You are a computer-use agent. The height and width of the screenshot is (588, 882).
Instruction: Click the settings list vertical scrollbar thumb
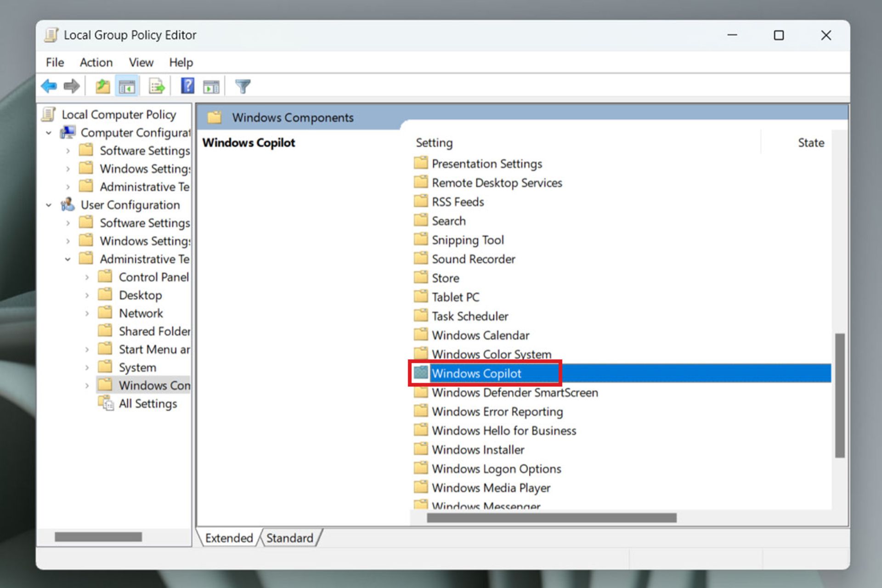(x=840, y=396)
